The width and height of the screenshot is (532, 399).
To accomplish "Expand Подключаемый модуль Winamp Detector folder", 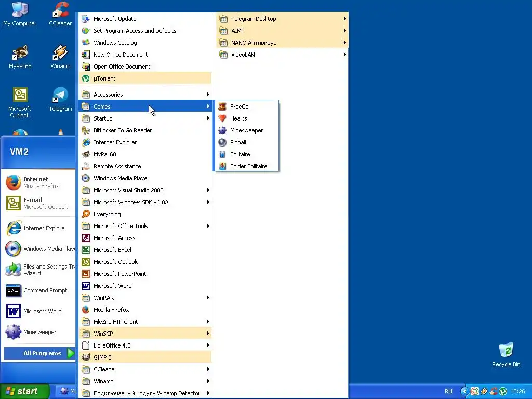I will [x=145, y=393].
